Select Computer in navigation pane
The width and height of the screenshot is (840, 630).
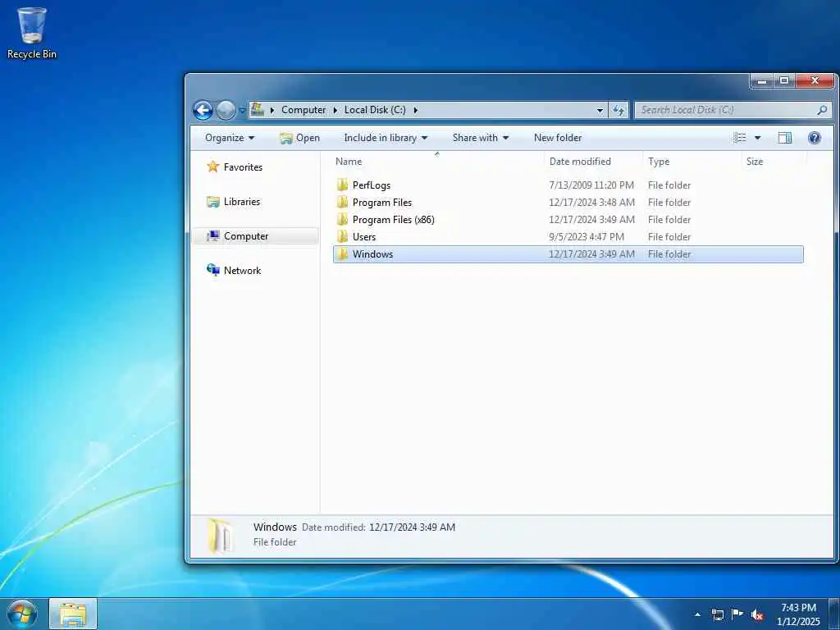(255, 236)
